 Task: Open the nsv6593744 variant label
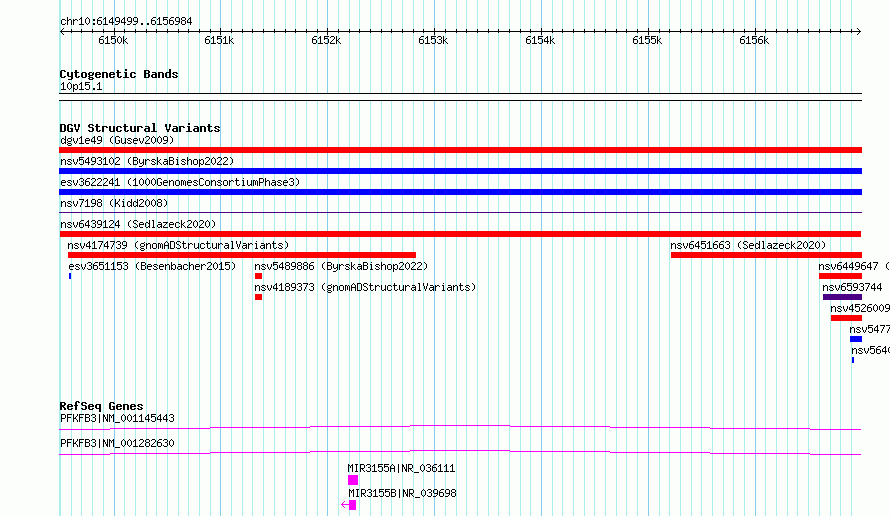853,287
